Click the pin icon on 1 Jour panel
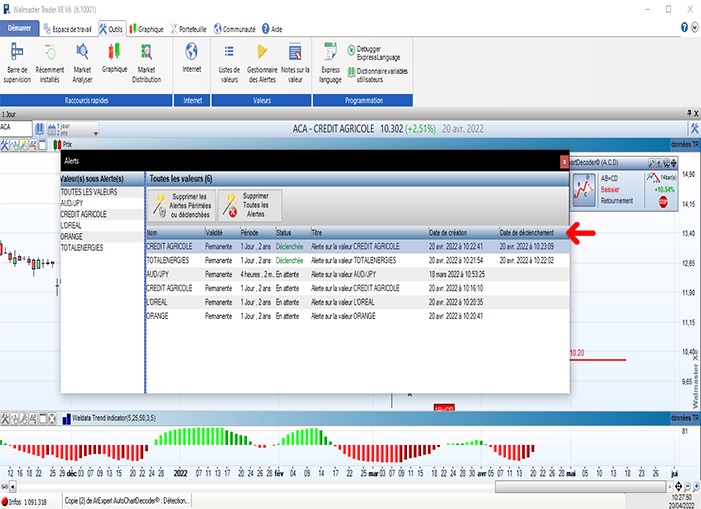 (x=689, y=114)
